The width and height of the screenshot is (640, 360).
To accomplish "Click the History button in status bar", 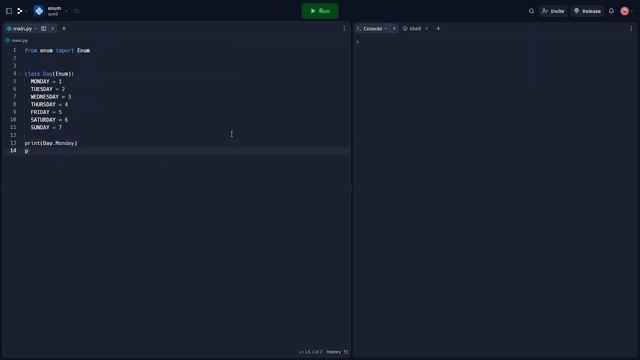I will (337, 352).
